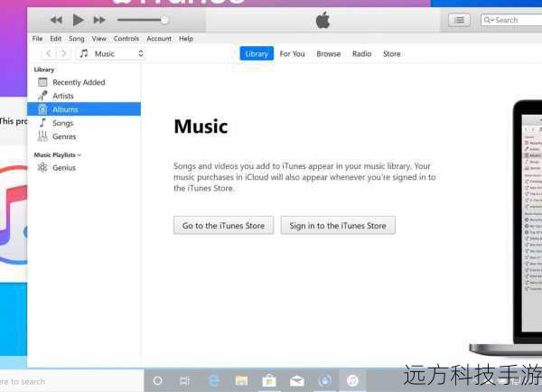The width and height of the screenshot is (542, 392).
Task: Click the rewind playback button
Action: tap(56, 20)
